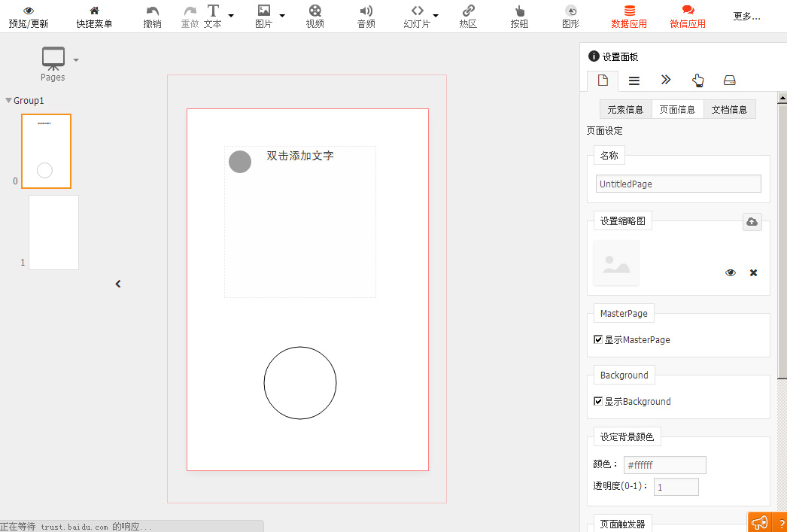
Task: Open the 快捷菜单 home icon
Action: [x=94, y=11]
